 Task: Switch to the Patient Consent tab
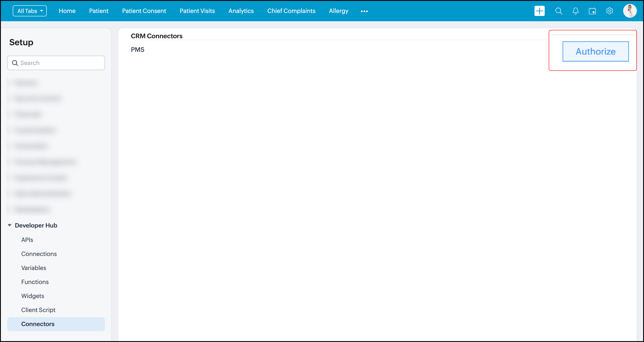[x=144, y=11]
